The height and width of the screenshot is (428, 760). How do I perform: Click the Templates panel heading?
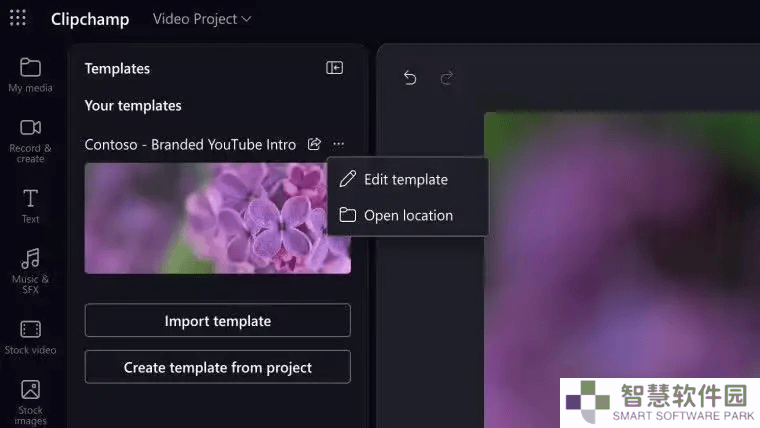[117, 69]
